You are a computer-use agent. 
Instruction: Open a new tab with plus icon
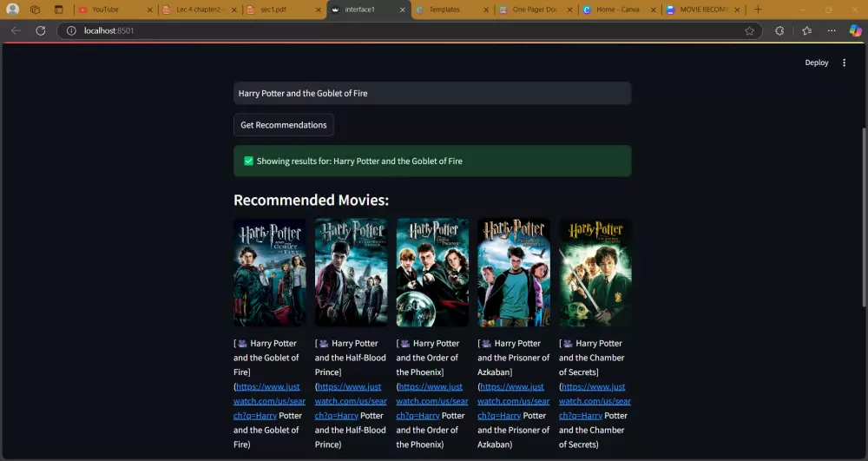click(758, 10)
